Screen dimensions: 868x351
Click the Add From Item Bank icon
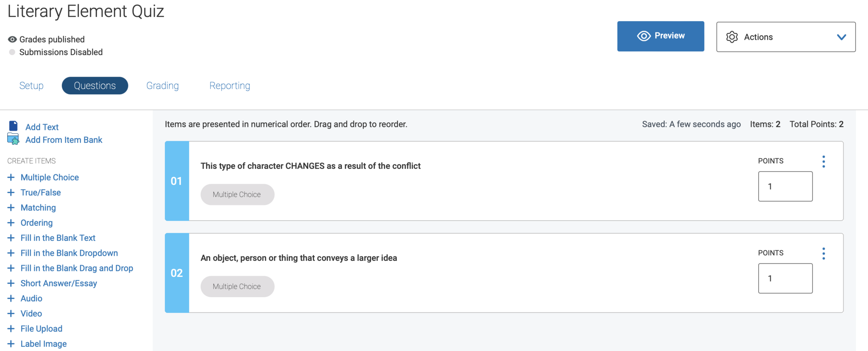click(x=13, y=139)
